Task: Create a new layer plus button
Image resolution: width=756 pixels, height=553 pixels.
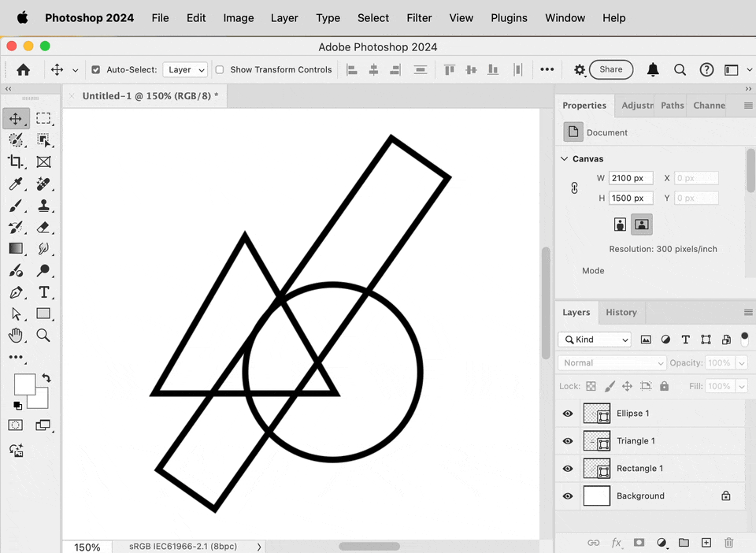Action: coord(706,543)
